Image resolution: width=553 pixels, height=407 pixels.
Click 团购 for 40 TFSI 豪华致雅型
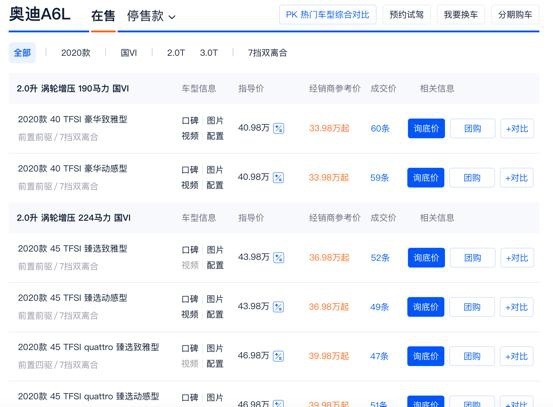click(473, 128)
